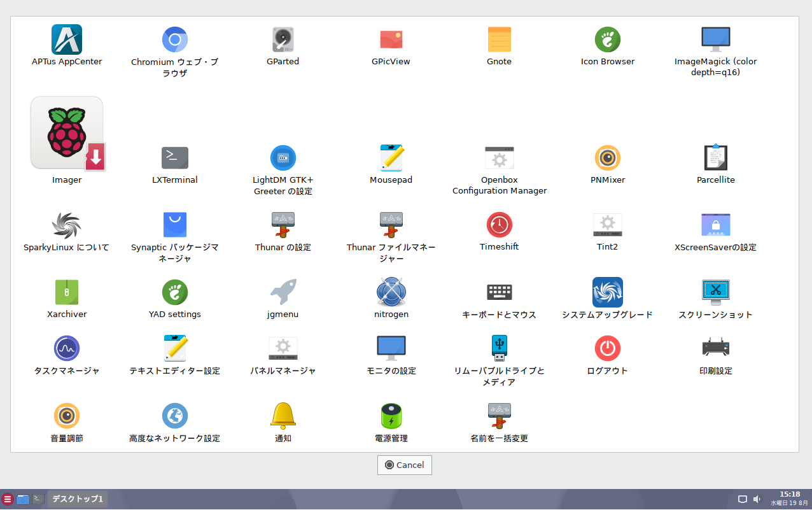Open LightDM GTK+ Greeter settings
812x510 pixels.
click(283, 158)
